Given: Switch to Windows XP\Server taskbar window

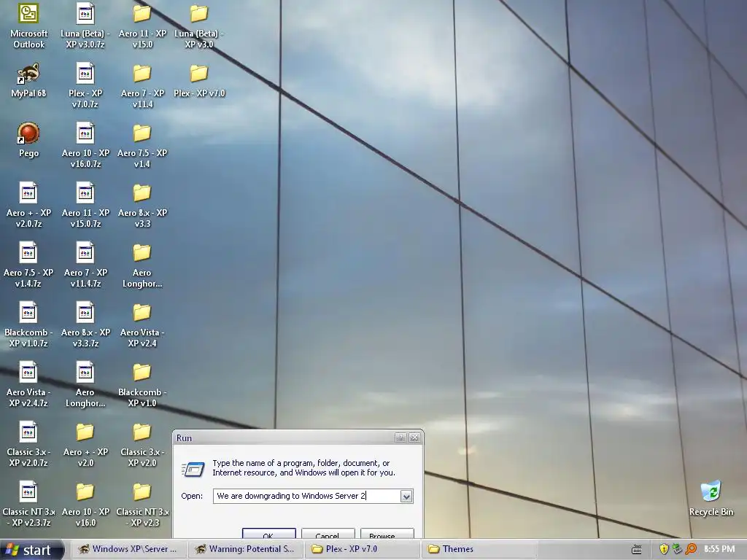Looking at the screenshot, I should (128, 549).
